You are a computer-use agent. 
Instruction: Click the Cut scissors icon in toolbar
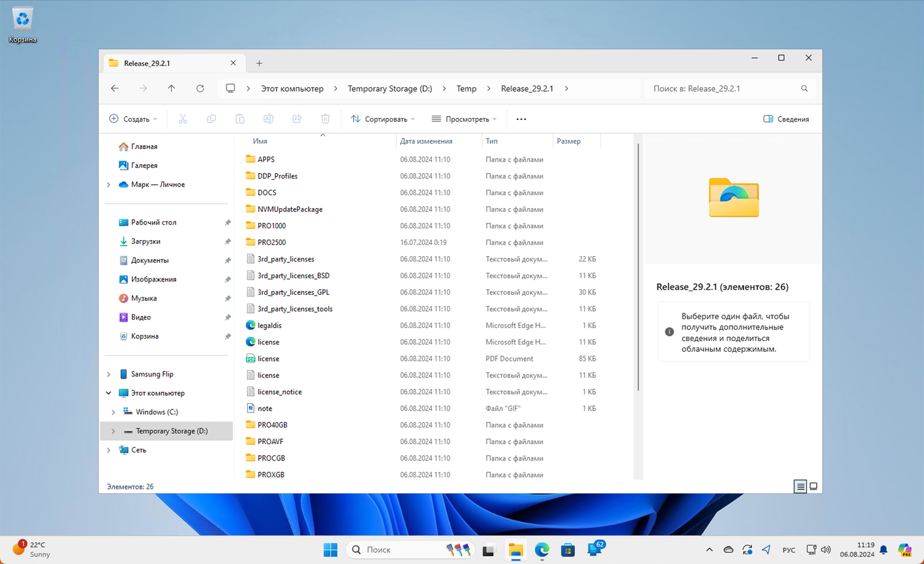(x=183, y=119)
